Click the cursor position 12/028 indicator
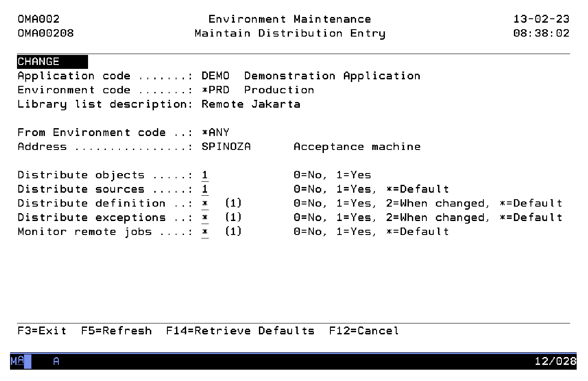 (555, 361)
